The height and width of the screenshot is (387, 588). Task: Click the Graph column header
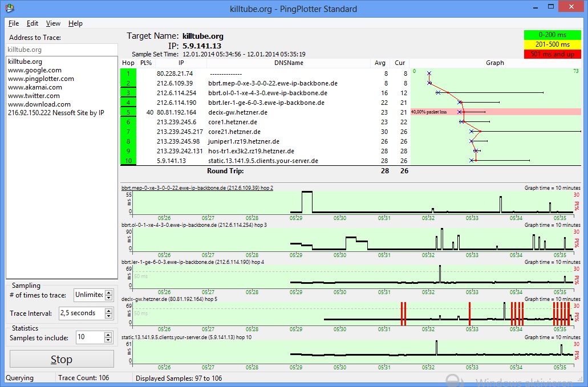click(495, 63)
